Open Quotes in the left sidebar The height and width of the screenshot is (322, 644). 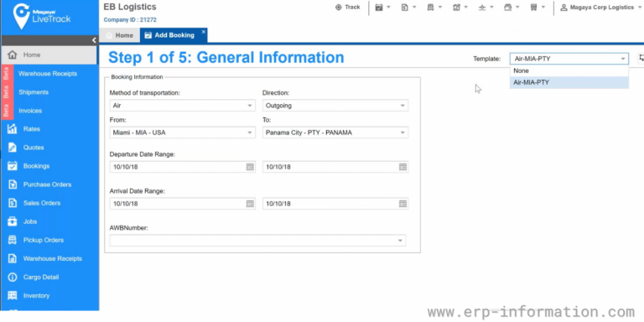click(34, 148)
